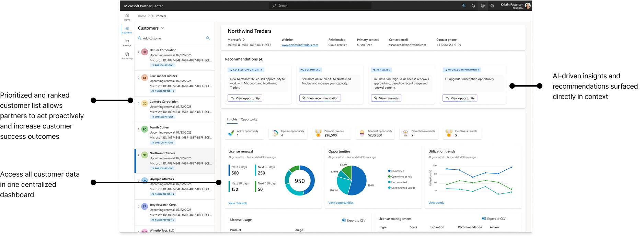Click View renewals link under License renewal

238,203
